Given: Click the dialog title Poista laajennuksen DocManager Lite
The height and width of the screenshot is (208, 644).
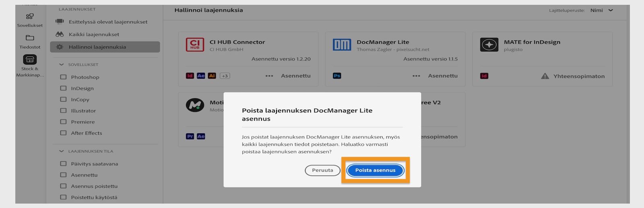Looking at the screenshot, I should [x=307, y=114].
